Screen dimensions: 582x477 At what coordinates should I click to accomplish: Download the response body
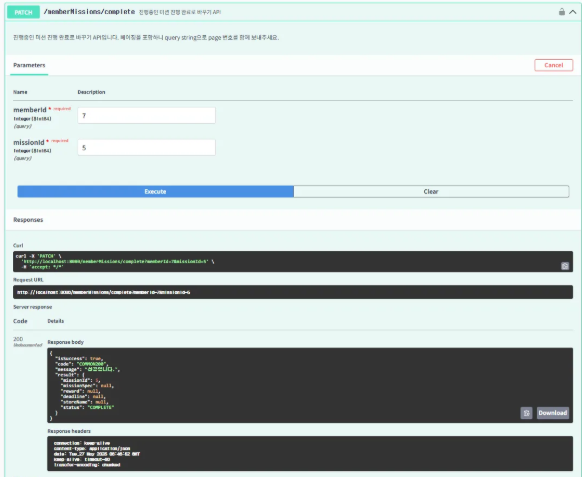click(553, 413)
